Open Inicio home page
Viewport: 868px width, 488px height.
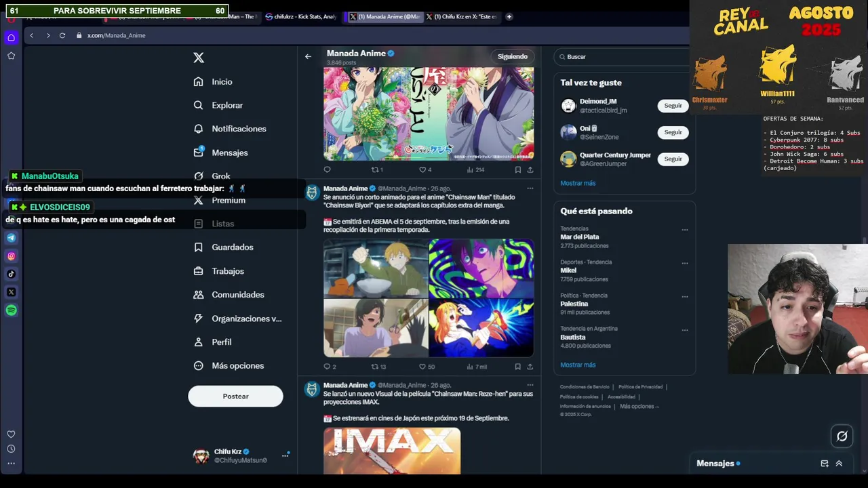[213, 81]
